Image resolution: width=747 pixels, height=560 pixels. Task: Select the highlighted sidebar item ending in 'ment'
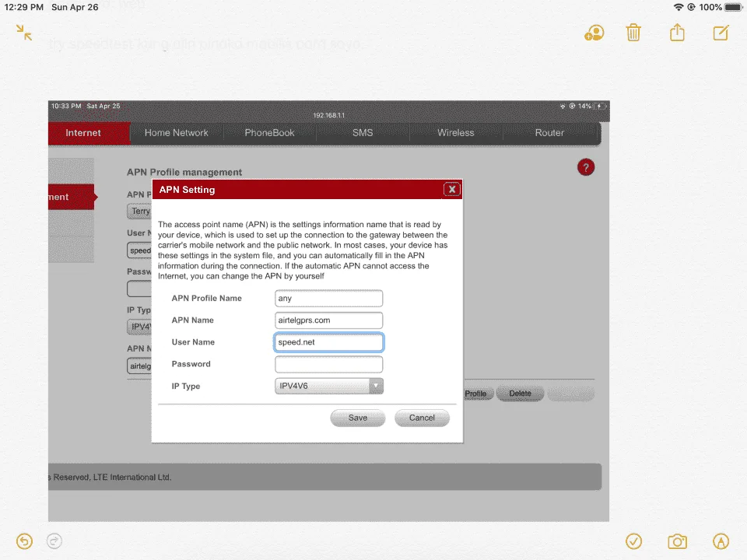[x=72, y=197]
